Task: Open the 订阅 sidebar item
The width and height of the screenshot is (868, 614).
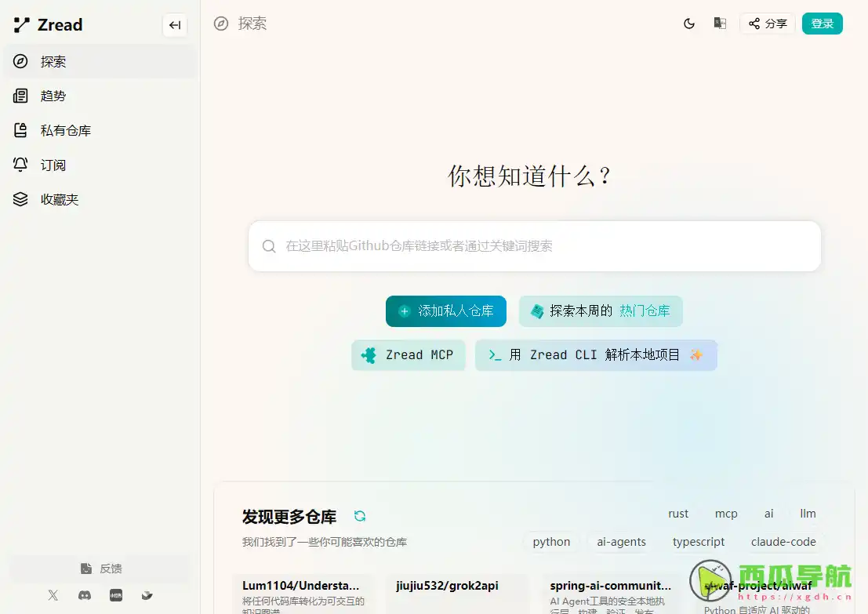Action: coord(100,165)
